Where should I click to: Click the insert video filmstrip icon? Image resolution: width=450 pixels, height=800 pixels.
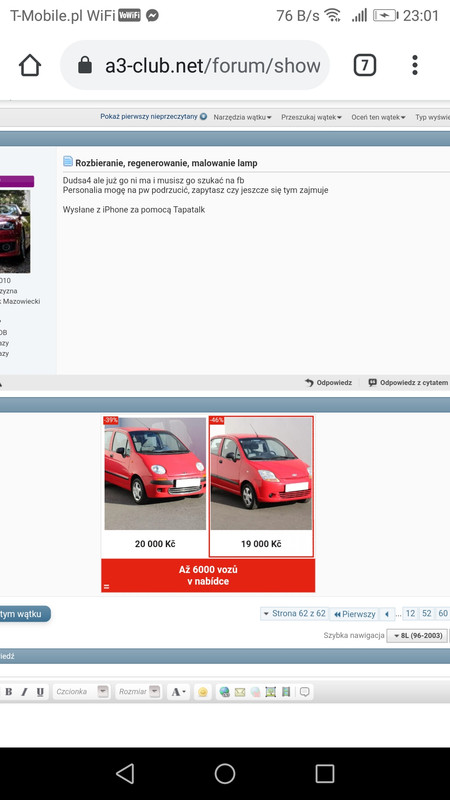[286, 692]
